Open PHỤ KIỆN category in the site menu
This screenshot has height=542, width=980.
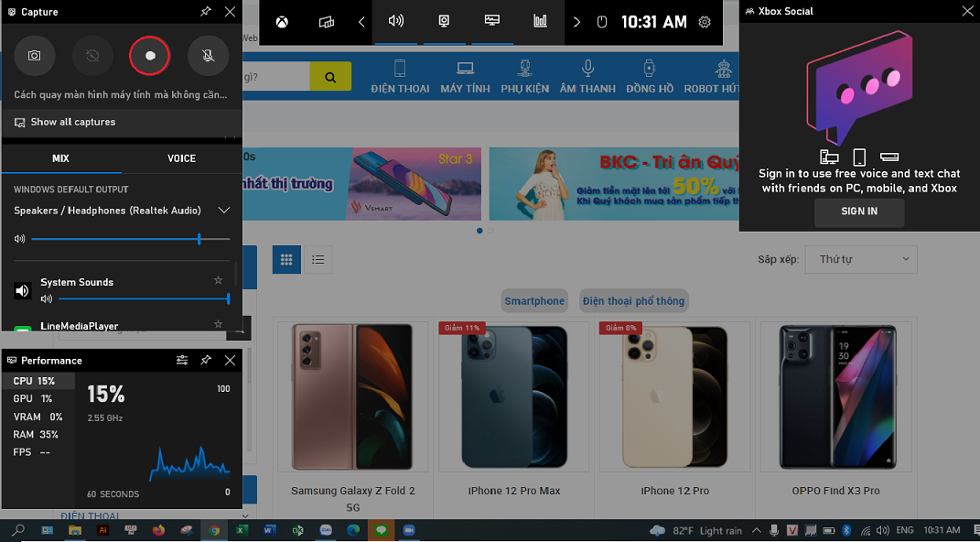click(525, 76)
